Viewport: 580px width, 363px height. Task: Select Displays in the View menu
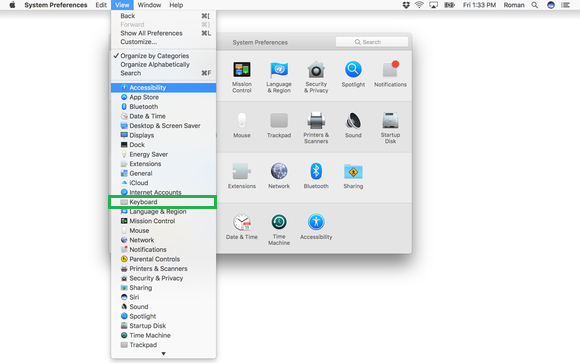163,135
